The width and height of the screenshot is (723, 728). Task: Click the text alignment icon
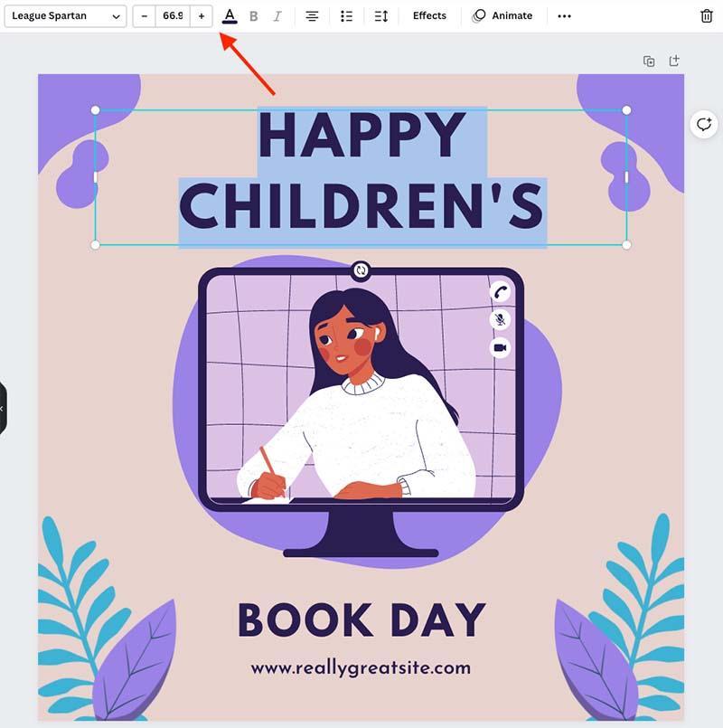click(312, 15)
